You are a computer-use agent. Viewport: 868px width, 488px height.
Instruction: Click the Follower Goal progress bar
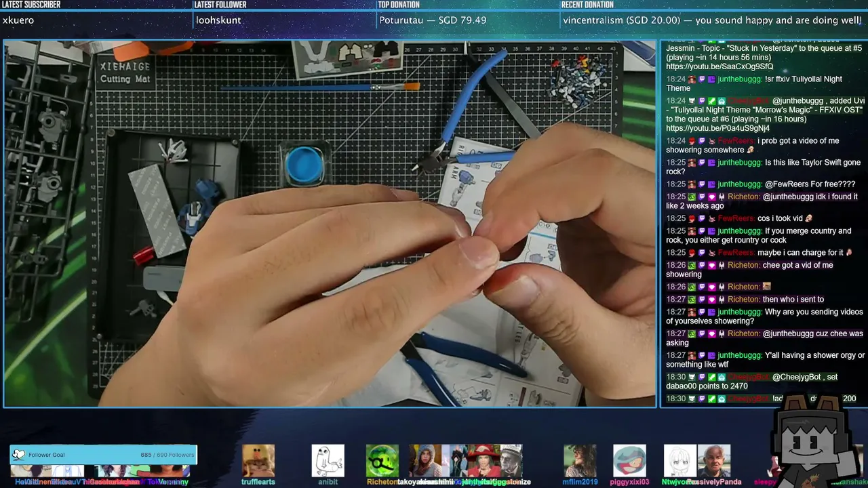tap(103, 455)
